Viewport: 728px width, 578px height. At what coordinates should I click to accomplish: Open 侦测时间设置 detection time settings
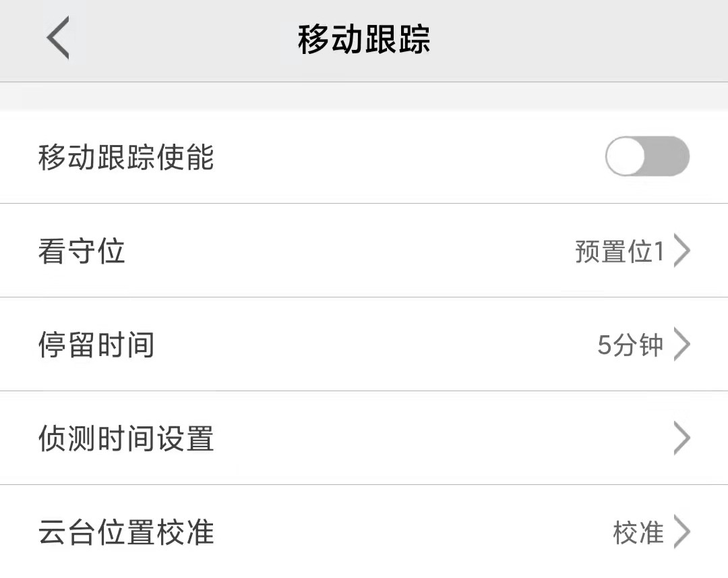click(364, 438)
